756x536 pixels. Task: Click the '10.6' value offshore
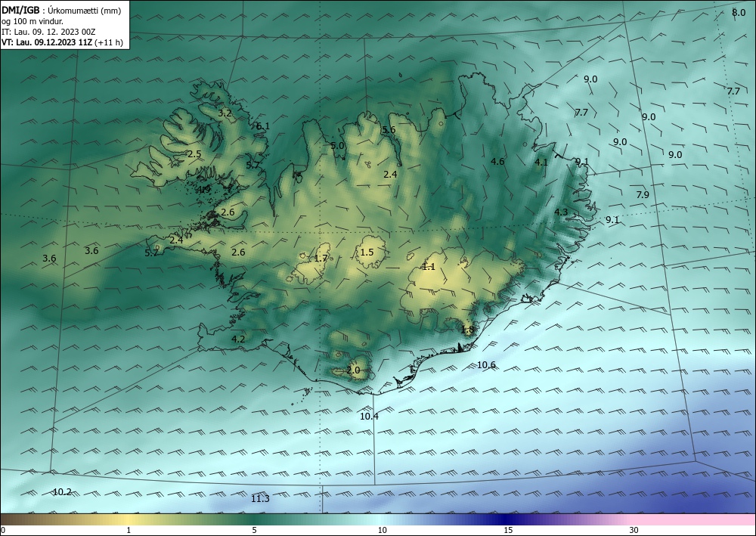[486, 365]
